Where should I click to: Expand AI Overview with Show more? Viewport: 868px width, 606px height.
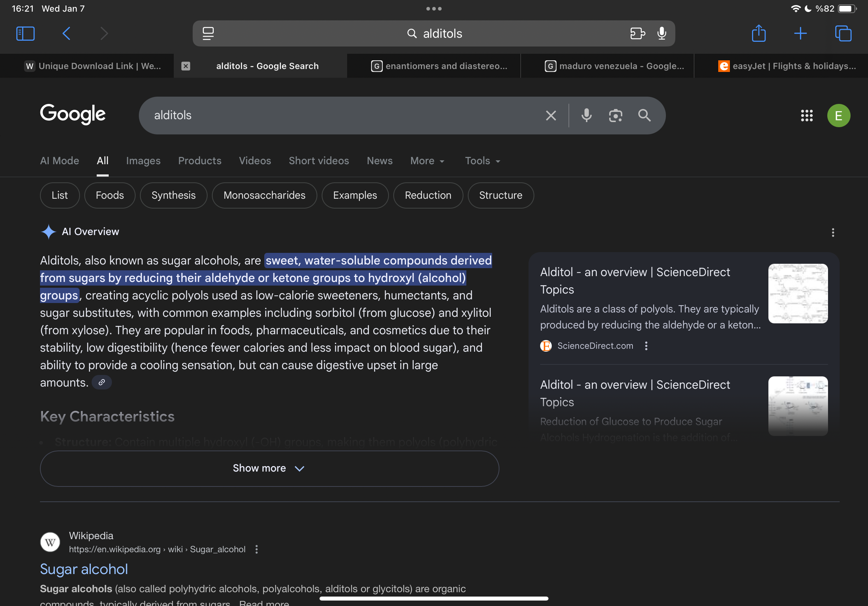[x=269, y=468]
